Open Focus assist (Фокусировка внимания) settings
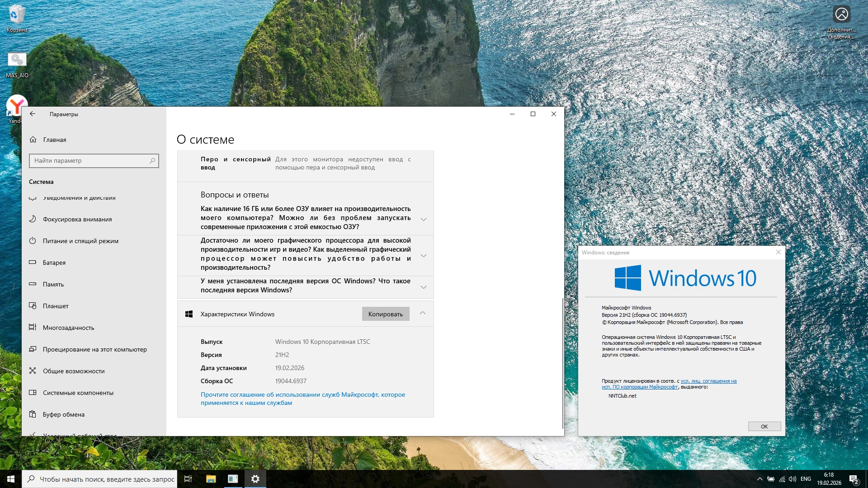Viewport: 868px width, 488px height. tap(77, 219)
